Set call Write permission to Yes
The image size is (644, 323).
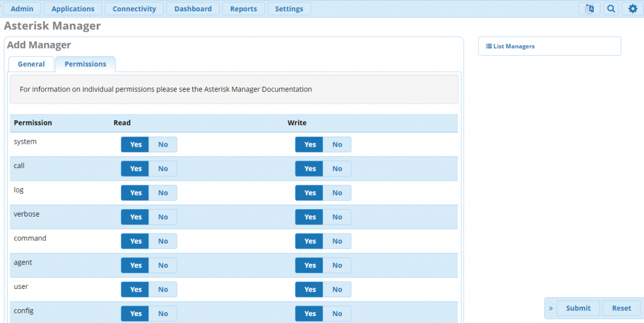[309, 169]
